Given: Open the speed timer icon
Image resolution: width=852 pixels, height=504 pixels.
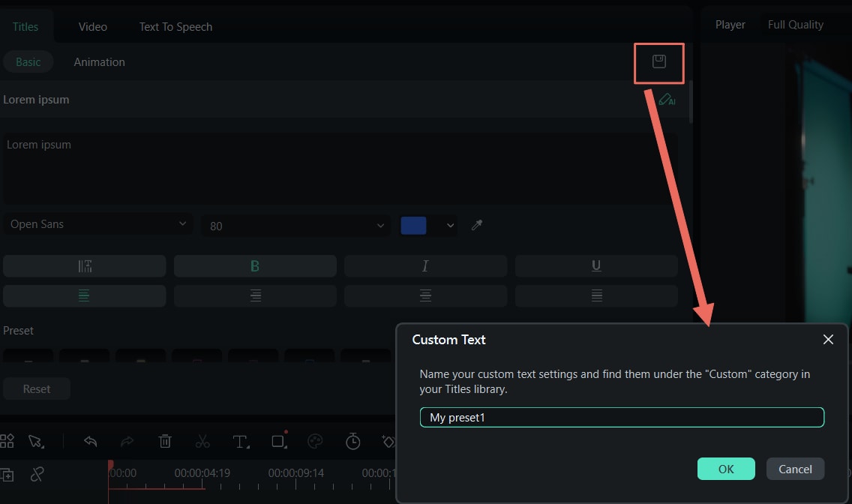Looking at the screenshot, I should pos(353,441).
